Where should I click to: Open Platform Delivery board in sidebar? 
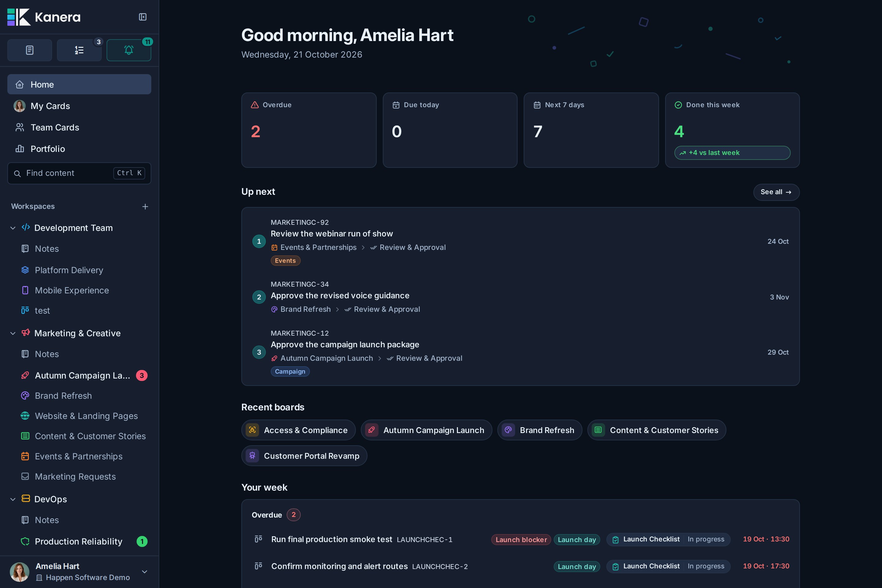(x=79, y=270)
